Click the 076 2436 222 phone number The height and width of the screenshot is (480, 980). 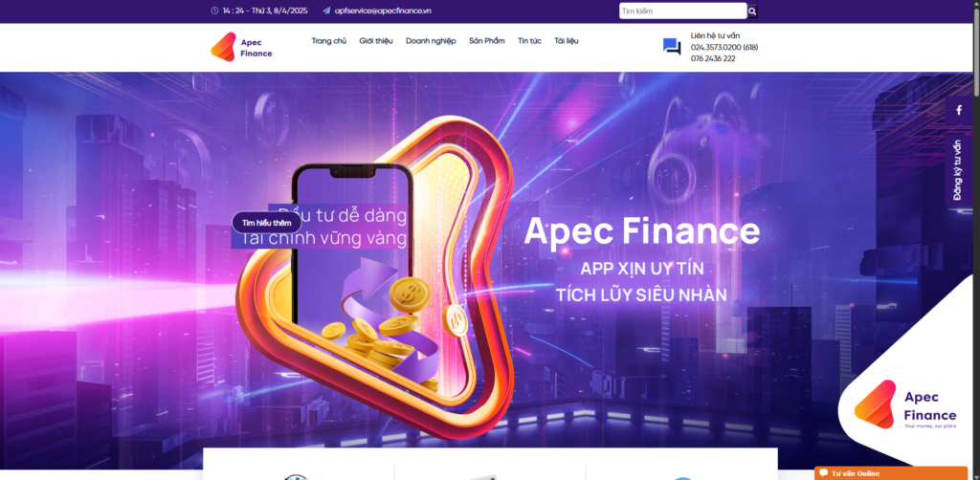pyautogui.click(x=712, y=58)
